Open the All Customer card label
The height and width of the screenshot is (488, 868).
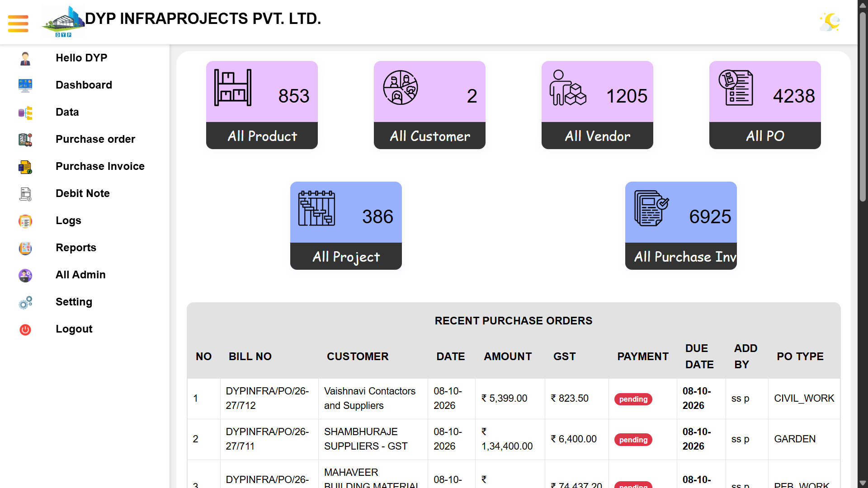(x=430, y=136)
